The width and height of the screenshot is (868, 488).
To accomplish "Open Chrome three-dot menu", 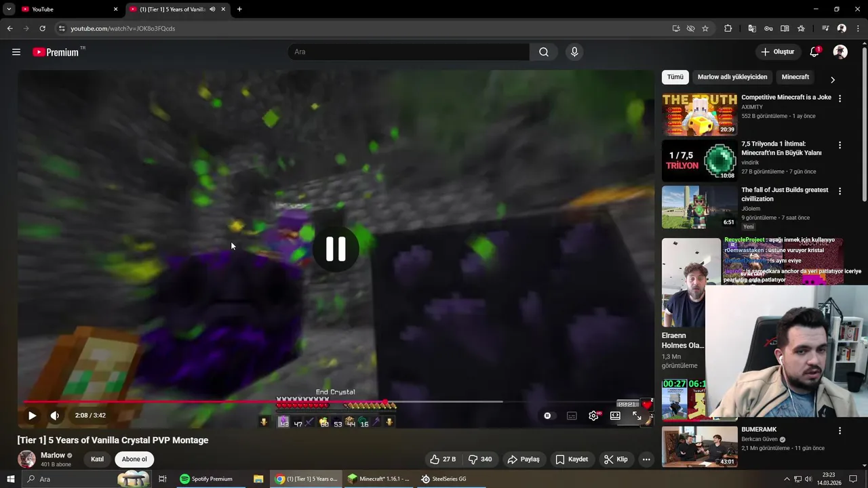I will (858, 28).
